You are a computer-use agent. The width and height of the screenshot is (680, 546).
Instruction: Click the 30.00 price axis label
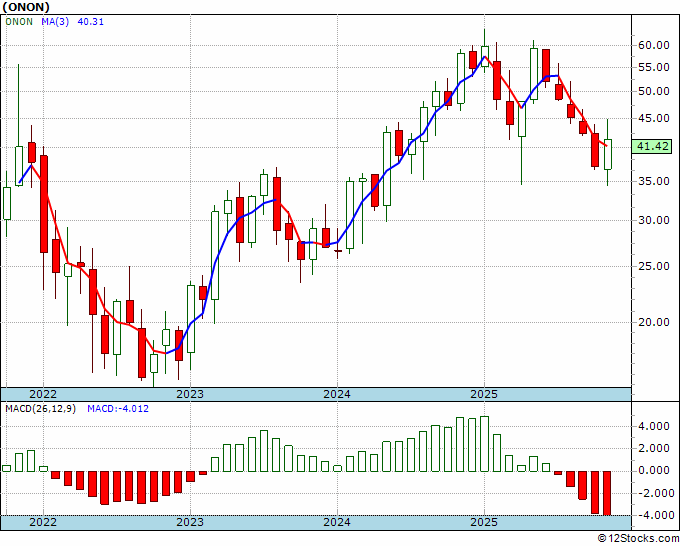654,220
